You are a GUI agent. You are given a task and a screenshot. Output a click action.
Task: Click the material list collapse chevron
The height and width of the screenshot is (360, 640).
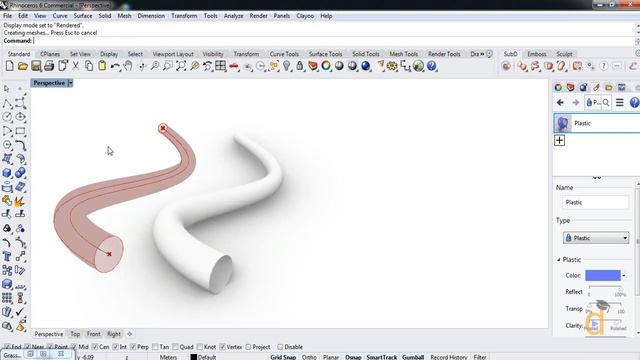(597, 178)
